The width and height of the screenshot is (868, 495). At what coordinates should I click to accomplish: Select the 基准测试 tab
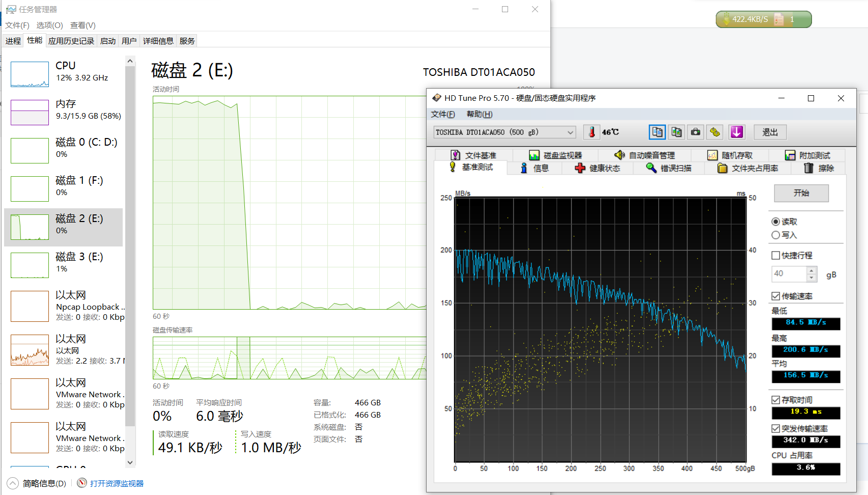point(471,167)
